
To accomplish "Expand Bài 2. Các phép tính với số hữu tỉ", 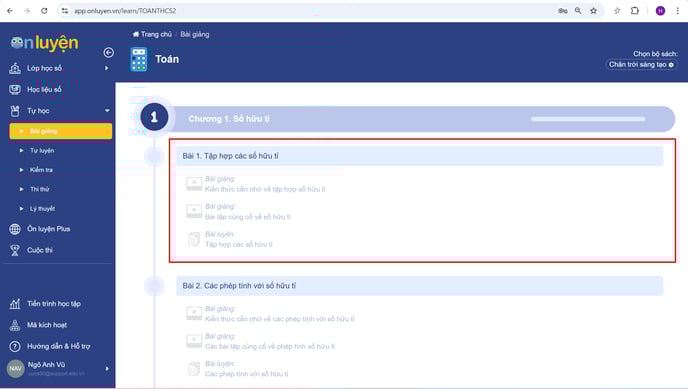I will (419, 286).
